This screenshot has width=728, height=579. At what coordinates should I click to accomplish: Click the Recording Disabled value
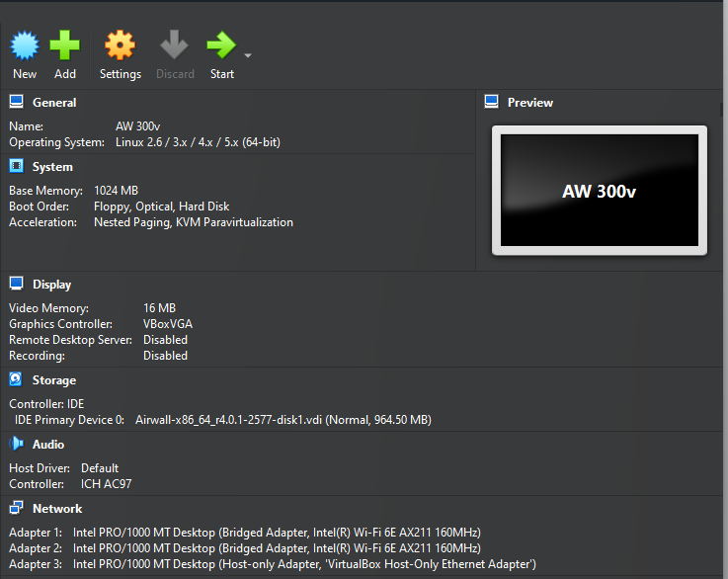(165, 355)
